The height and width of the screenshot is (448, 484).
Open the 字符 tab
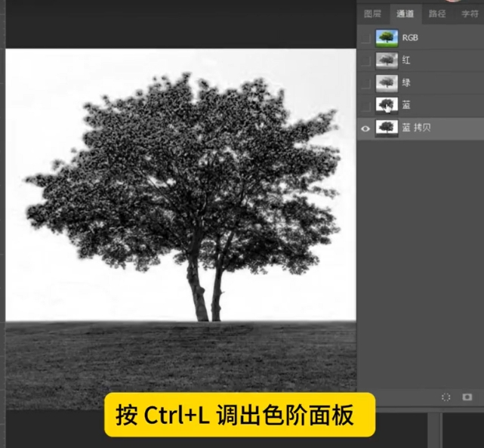click(x=469, y=14)
